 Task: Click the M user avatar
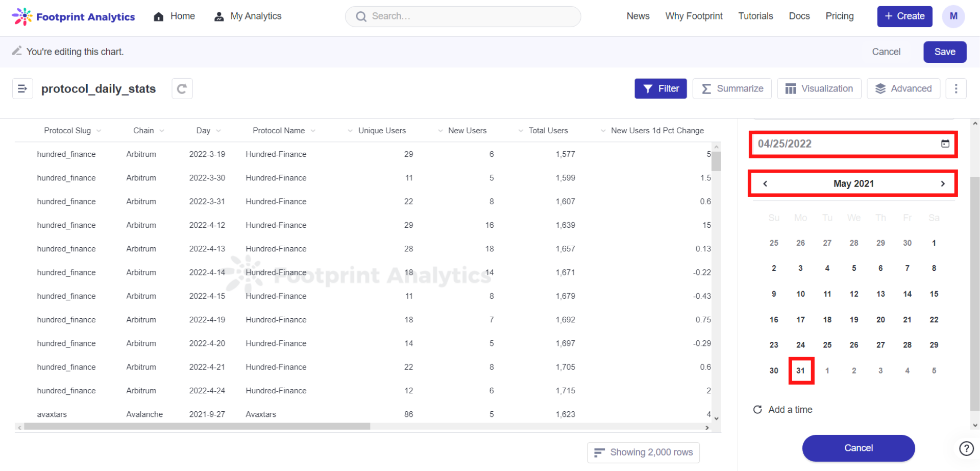(x=953, y=16)
